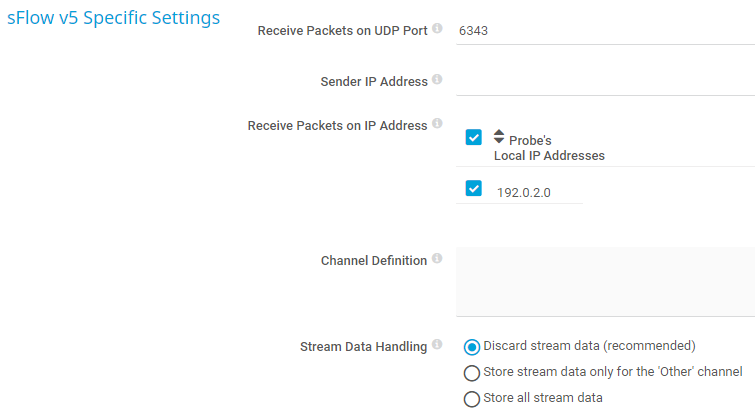This screenshot has width=755, height=414.
Task: Click help icon beside Receive Packets on UDP Port
Action: [438, 29]
